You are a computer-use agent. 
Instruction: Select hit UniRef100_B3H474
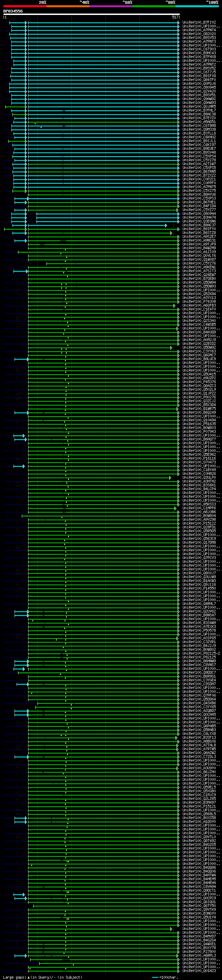(x=199, y=218)
